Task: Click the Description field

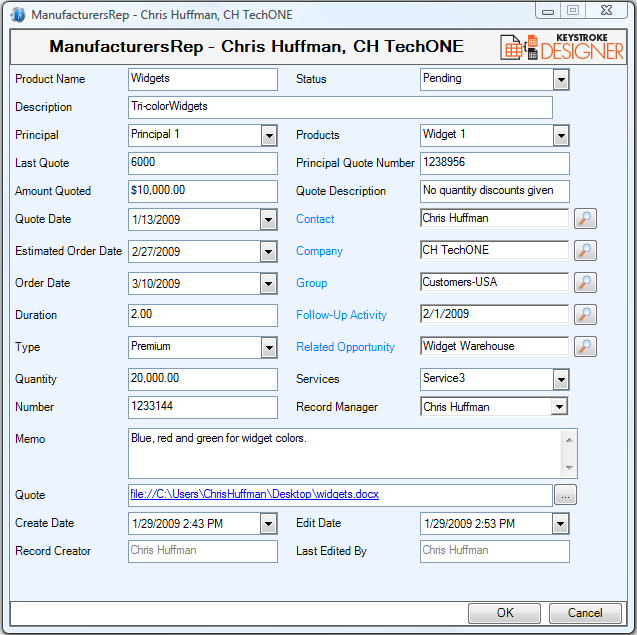Action: 340,107
